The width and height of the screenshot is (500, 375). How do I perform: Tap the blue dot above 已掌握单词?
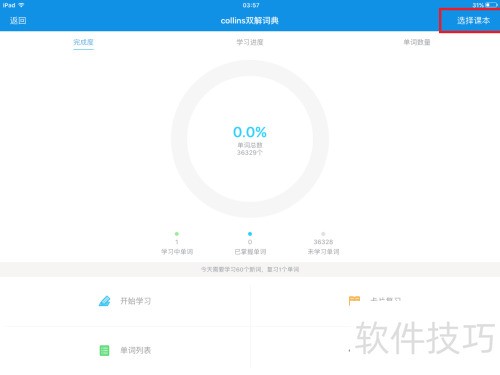click(250, 234)
